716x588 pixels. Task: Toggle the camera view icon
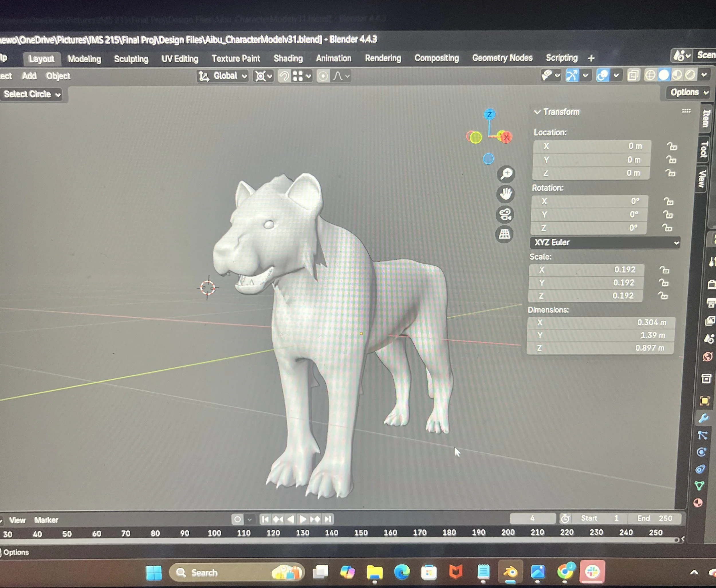[x=505, y=214]
